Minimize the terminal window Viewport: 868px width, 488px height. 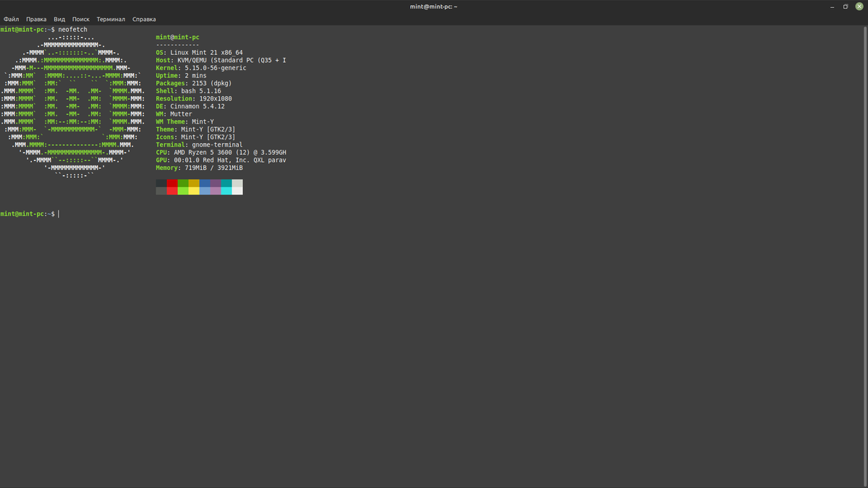[833, 7]
